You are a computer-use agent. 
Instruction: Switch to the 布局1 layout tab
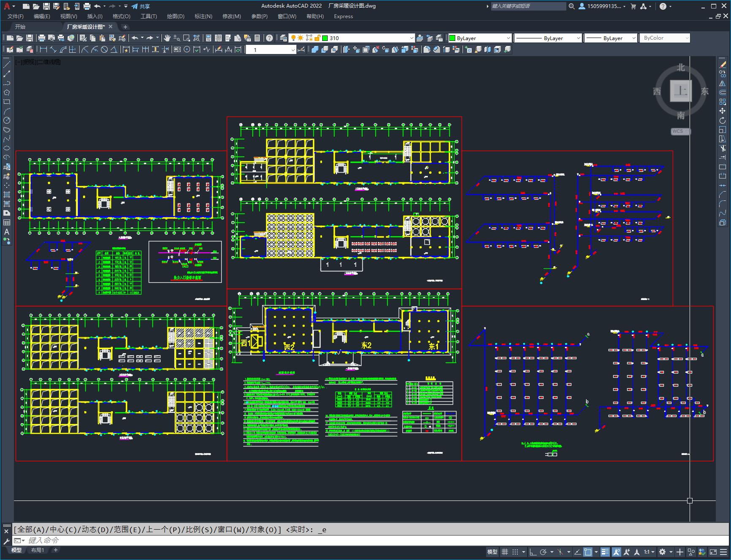(x=37, y=550)
